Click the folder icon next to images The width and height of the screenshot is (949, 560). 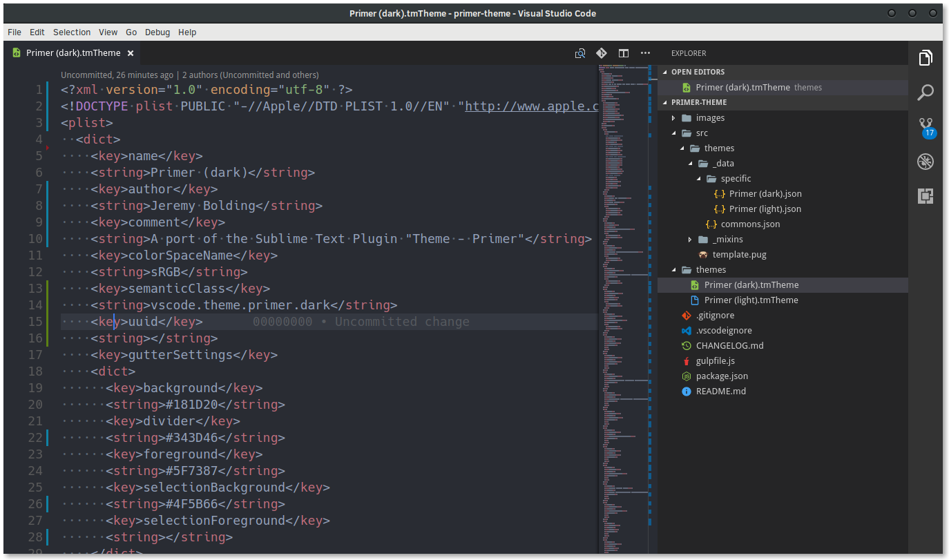click(x=687, y=118)
